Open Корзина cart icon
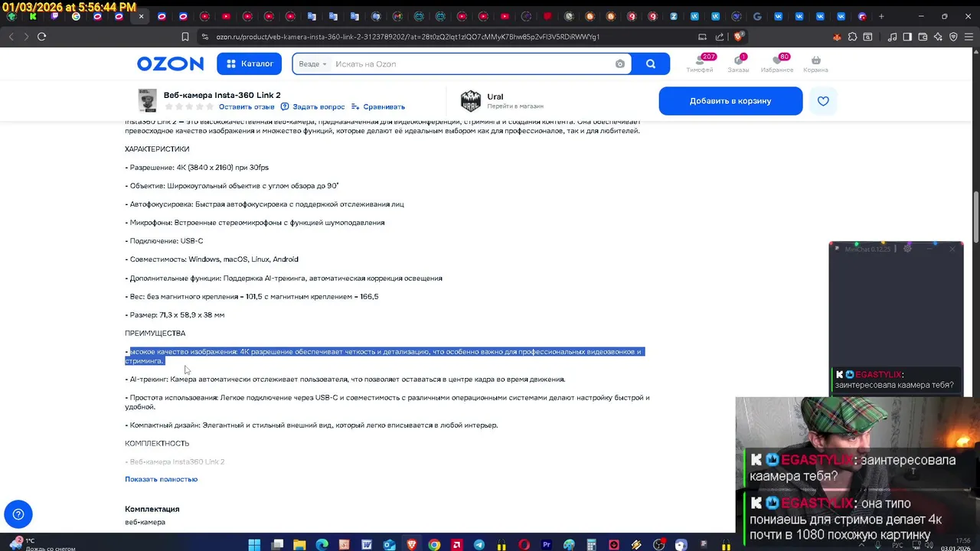The image size is (980, 551). pos(815,64)
